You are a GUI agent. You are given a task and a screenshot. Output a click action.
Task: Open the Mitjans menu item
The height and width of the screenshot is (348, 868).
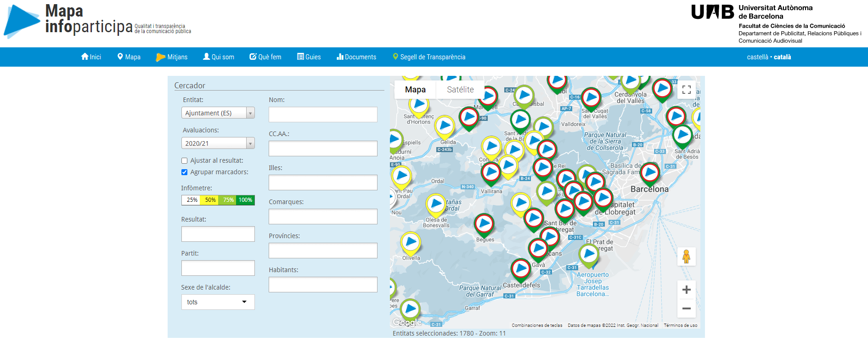point(172,57)
